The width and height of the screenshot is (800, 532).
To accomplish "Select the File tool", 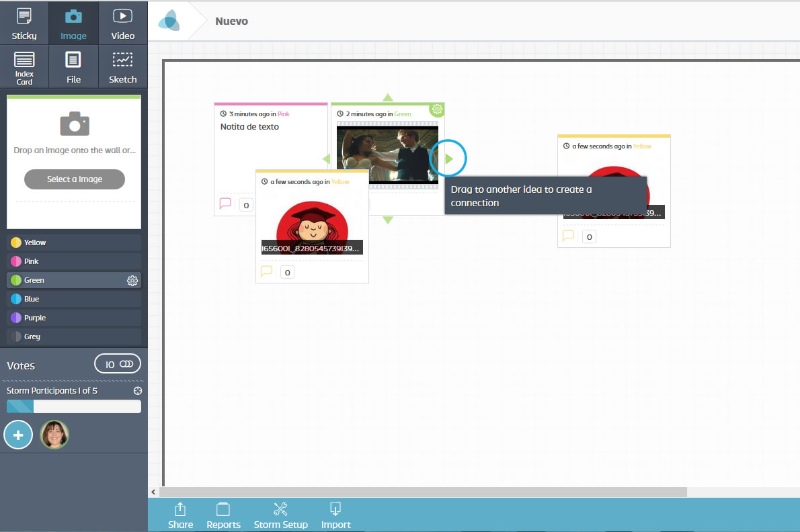I will [x=73, y=66].
